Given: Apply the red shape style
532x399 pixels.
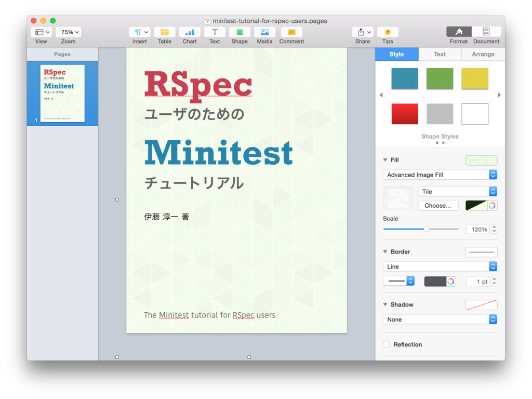Looking at the screenshot, I should point(405,114).
